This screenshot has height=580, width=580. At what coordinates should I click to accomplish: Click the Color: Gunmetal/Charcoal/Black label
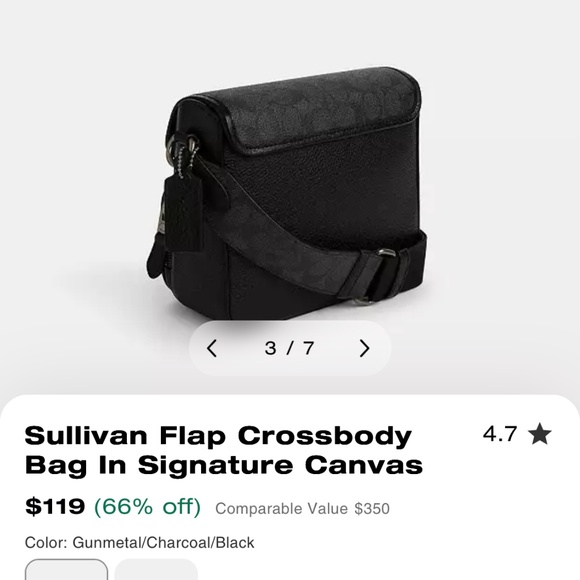139,543
